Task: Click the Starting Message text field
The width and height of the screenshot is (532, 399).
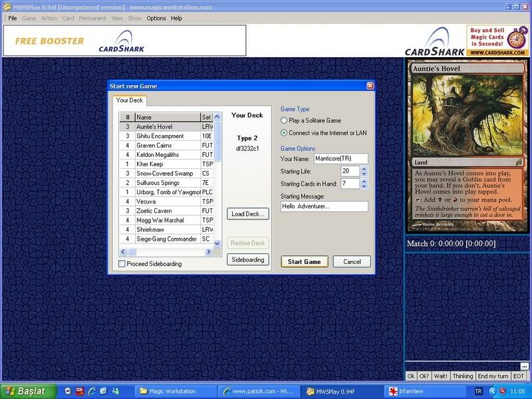Action: [x=325, y=206]
